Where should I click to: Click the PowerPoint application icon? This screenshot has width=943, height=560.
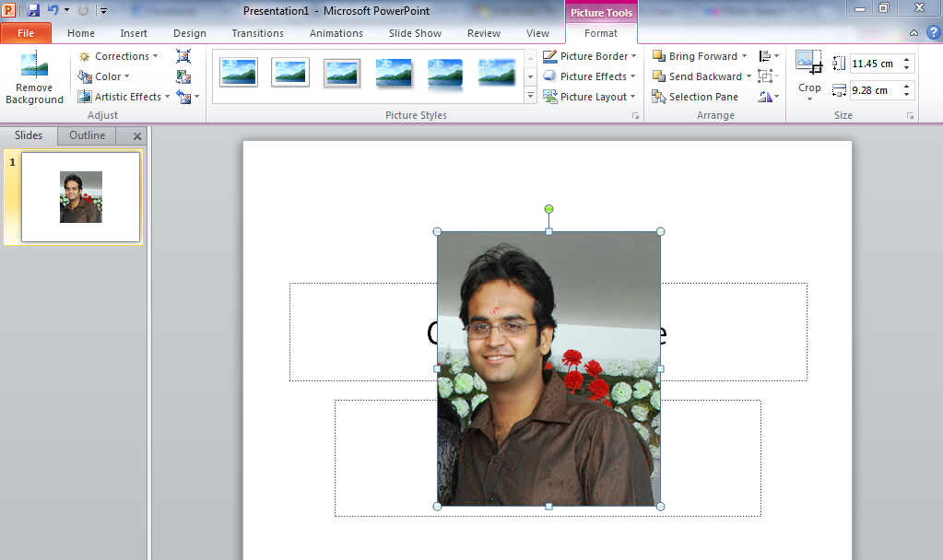(x=8, y=10)
